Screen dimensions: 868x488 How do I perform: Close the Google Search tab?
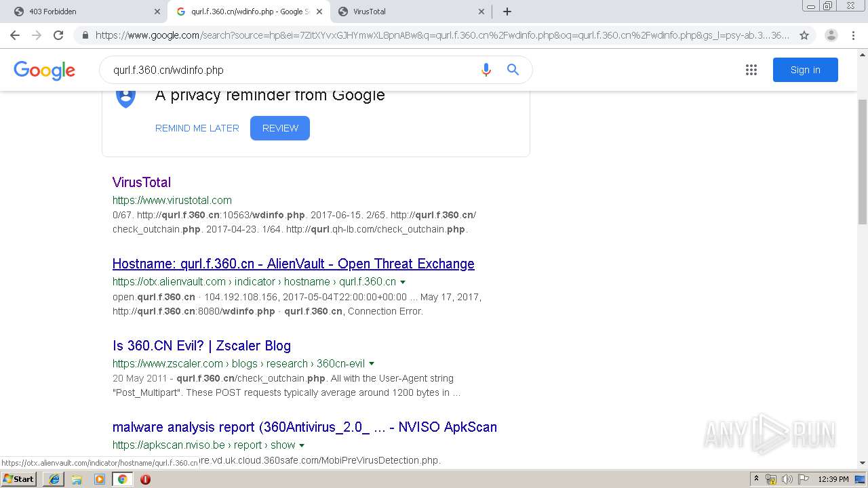(319, 12)
